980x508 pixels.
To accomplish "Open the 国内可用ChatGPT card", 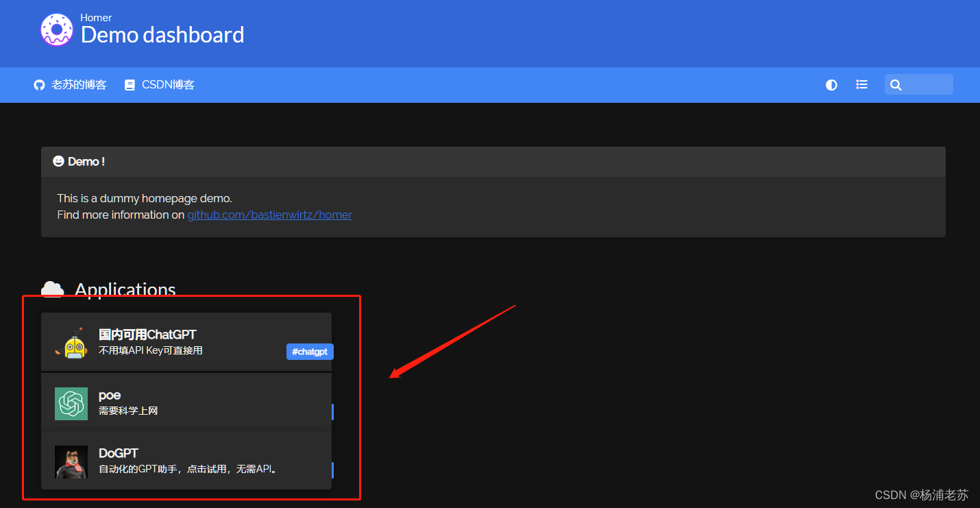I will coord(186,341).
